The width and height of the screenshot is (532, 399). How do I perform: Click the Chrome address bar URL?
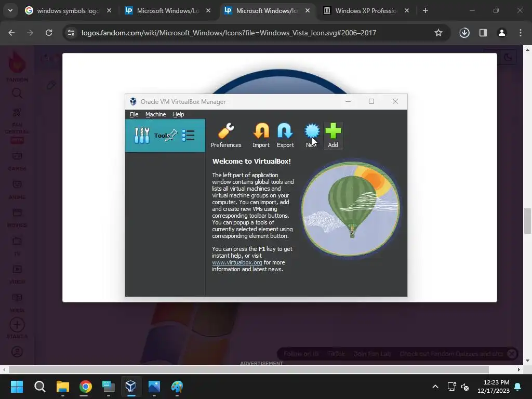[x=229, y=33]
